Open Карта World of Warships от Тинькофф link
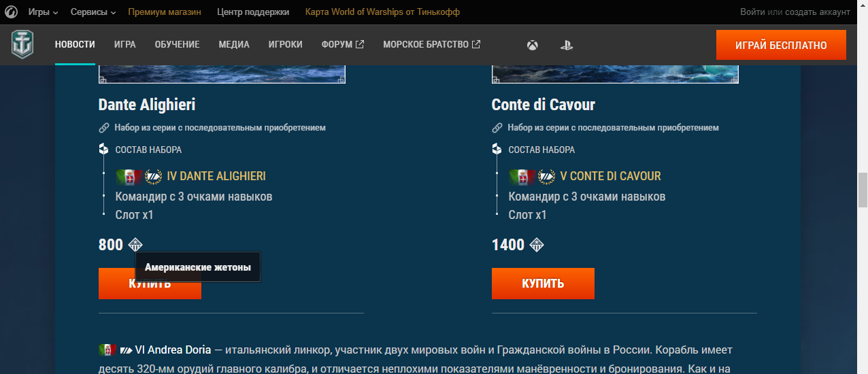The width and height of the screenshot is (868, 374). (x=382, y=12)
